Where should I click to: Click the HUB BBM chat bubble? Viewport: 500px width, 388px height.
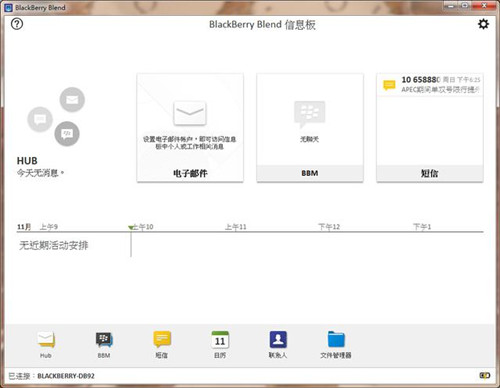[67, 134]
